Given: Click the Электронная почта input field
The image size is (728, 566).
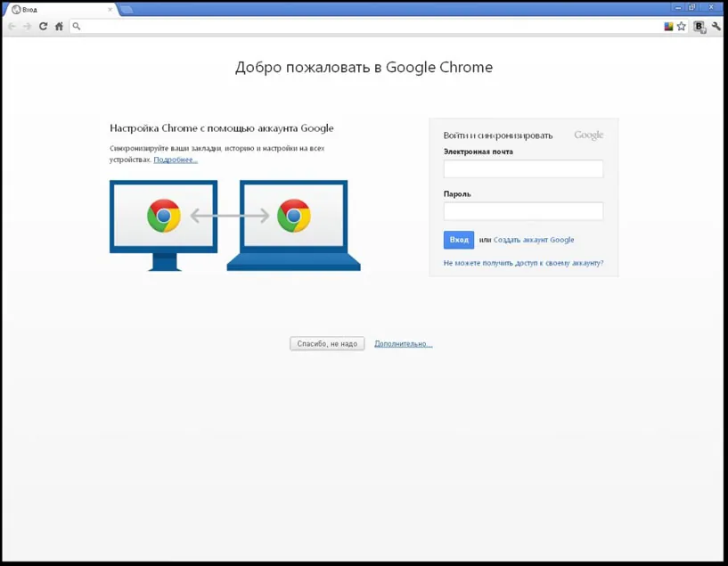Looking at the screenshot, I should pos(523,168).
